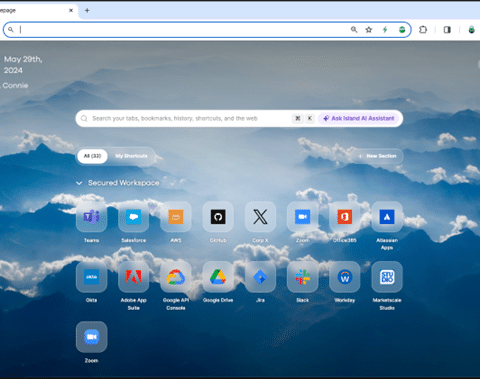Add a New Section
480x379 pixels.
[377, 156]
